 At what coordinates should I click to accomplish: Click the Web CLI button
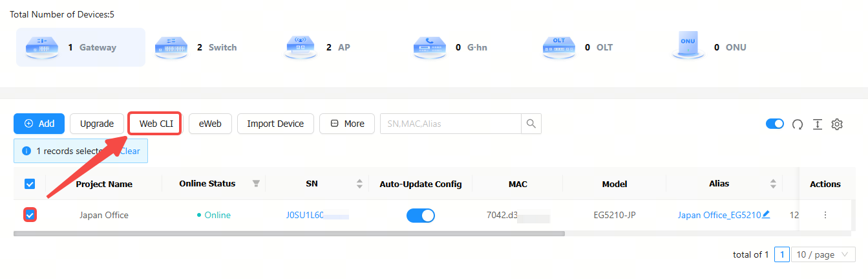pos(155,124)
